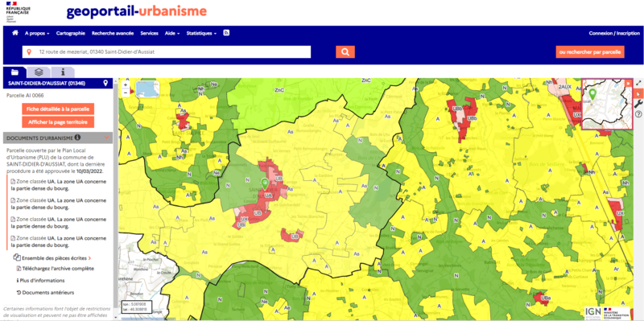Click the UBa zone label on the map

pos(546,298)
